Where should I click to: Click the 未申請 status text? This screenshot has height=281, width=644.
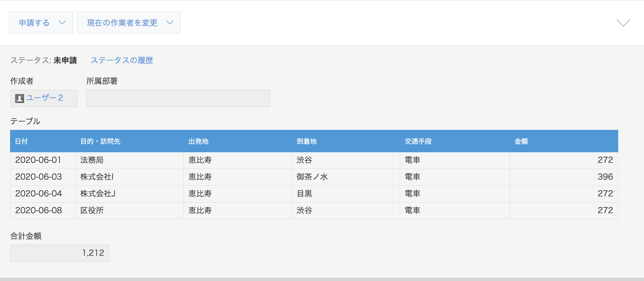pyautogui.click(x=65, y=60)
